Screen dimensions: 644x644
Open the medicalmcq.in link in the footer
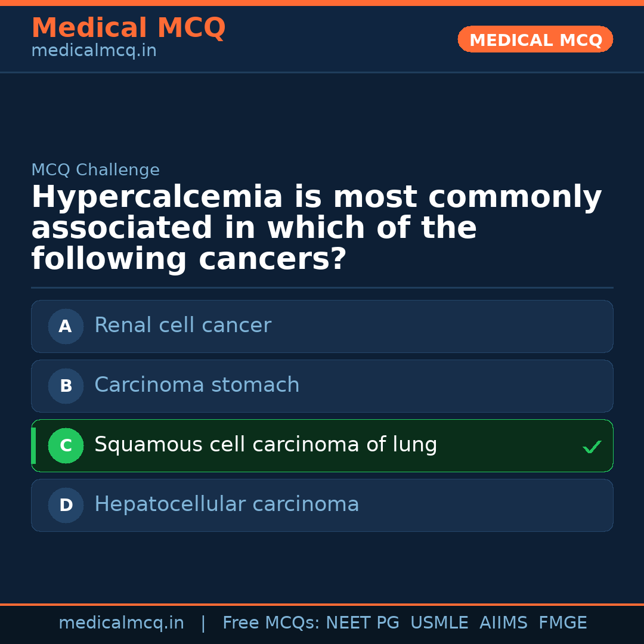point(121,623)
